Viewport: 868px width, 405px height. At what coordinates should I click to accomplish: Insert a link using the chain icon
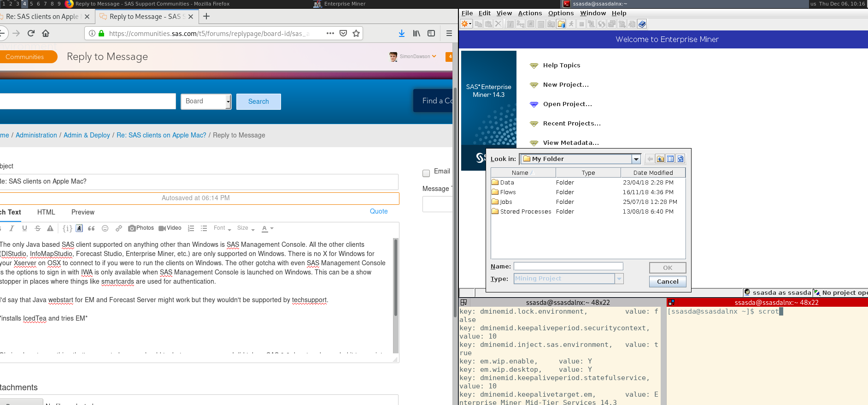[x=119, y=228]
